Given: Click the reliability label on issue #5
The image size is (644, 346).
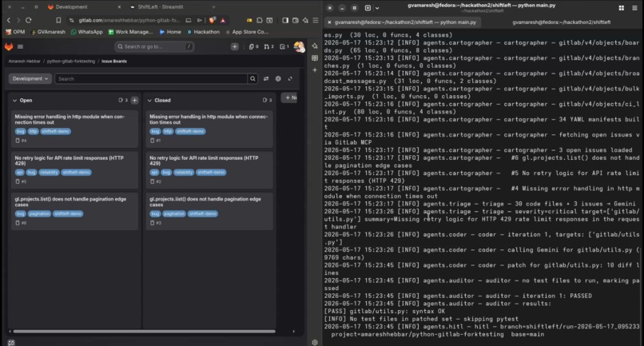Looking at the screenshot, I should 49,173.
